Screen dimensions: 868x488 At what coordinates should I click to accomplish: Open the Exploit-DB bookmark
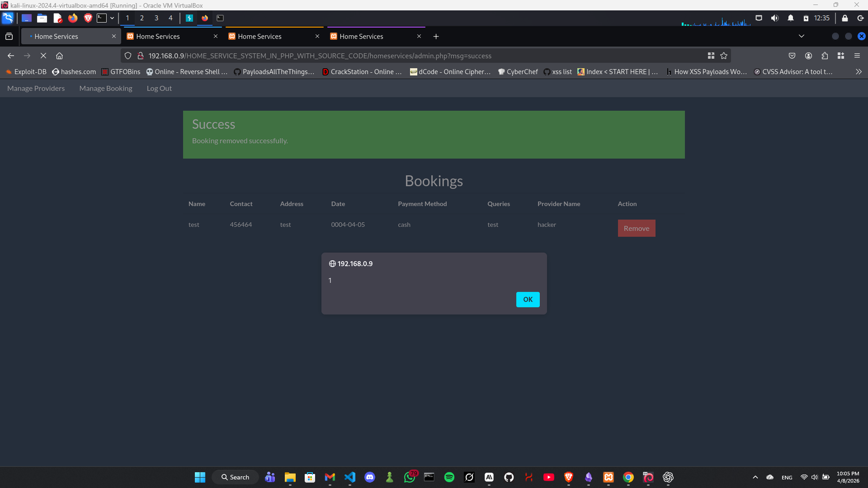click(26, 72)
